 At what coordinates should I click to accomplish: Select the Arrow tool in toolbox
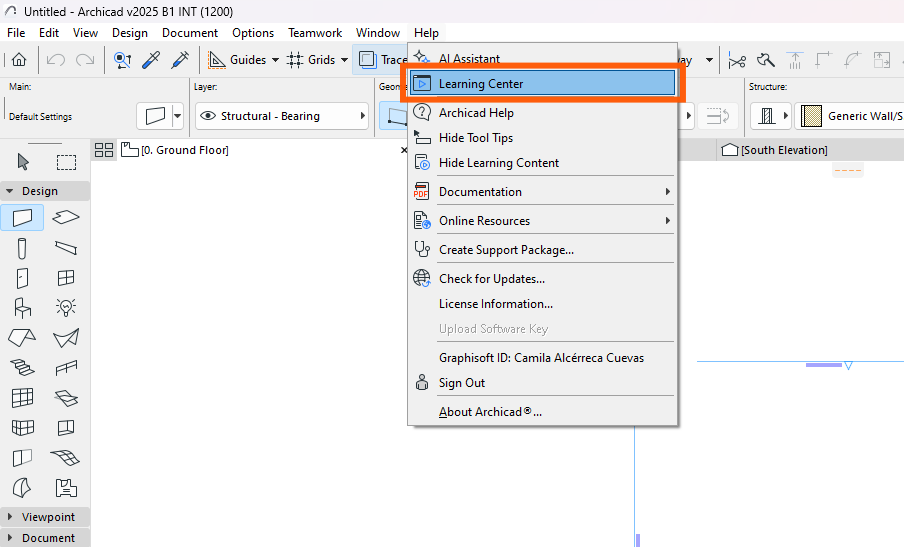tap(23, 162)
